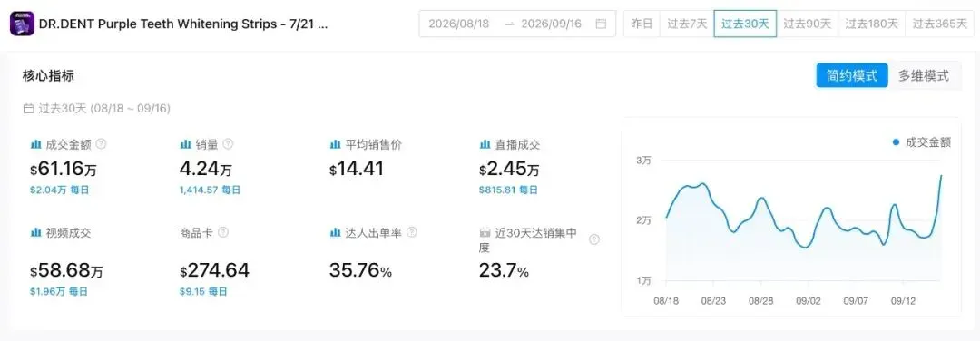Open the calendar icon in date range picker
Image resolution: width=980 pixels, height=341 pixels.
[x=602, y=24]
